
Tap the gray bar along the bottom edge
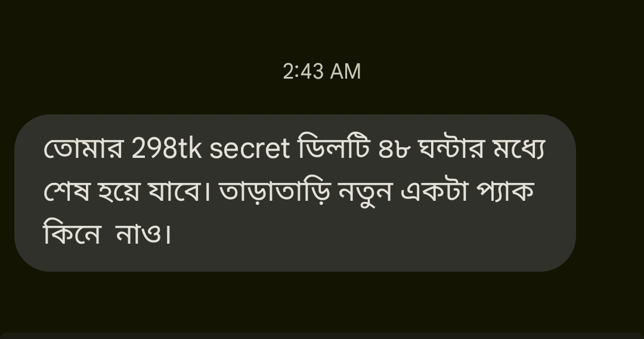[322, 335]
